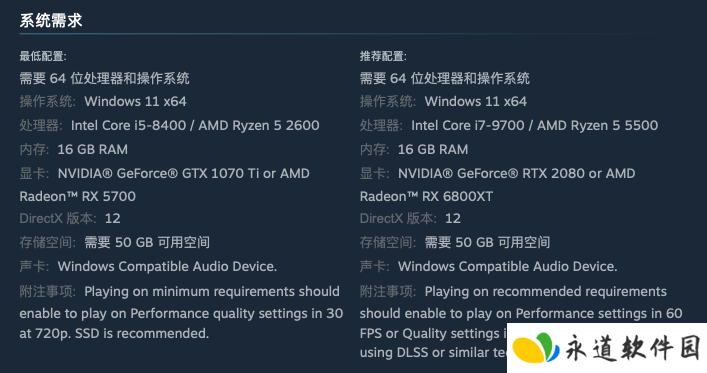Screen dimensions: 707x373
Task: Click recommended Windows Compatible Audio Device line
Action: pos(488,267)
